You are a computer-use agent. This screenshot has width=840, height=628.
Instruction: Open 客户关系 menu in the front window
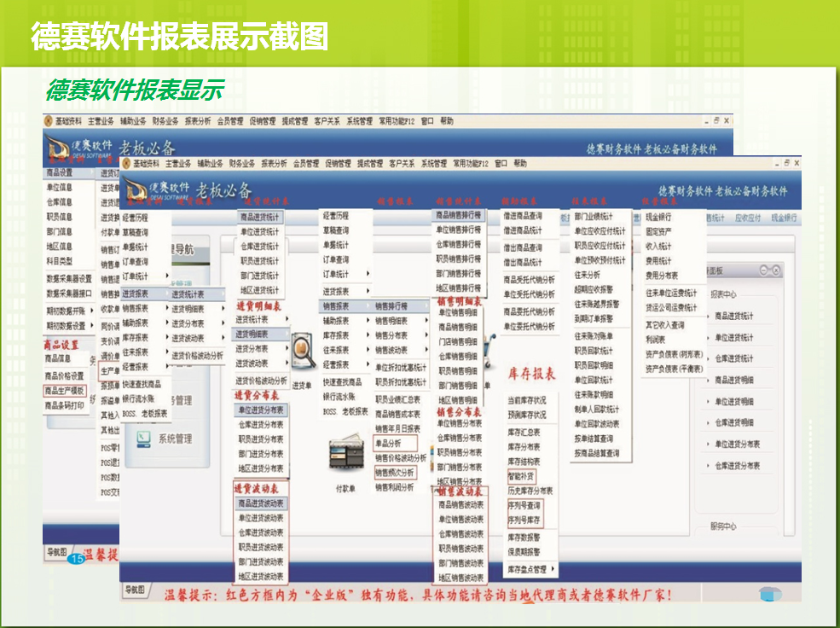click(x=402, y=164)
